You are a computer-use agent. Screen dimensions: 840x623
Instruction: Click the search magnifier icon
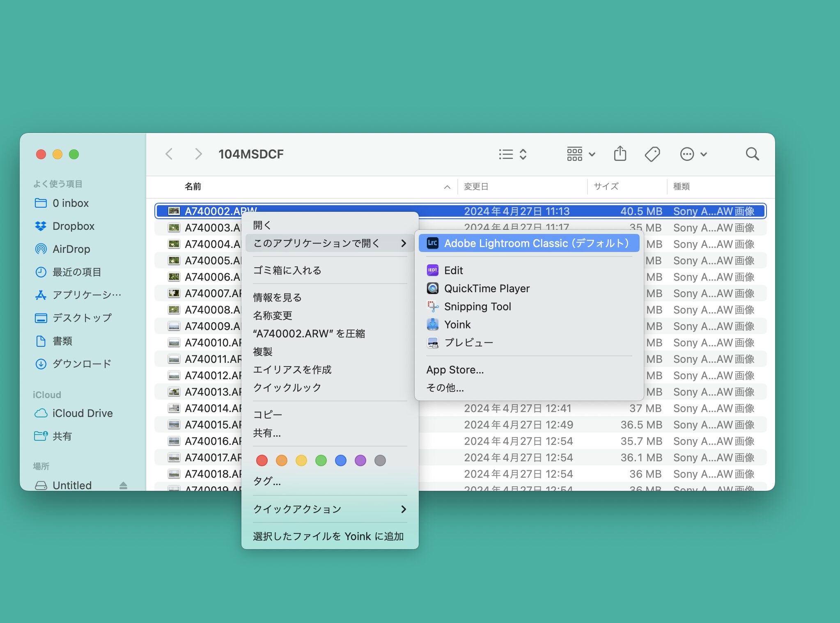coord(752,154)
